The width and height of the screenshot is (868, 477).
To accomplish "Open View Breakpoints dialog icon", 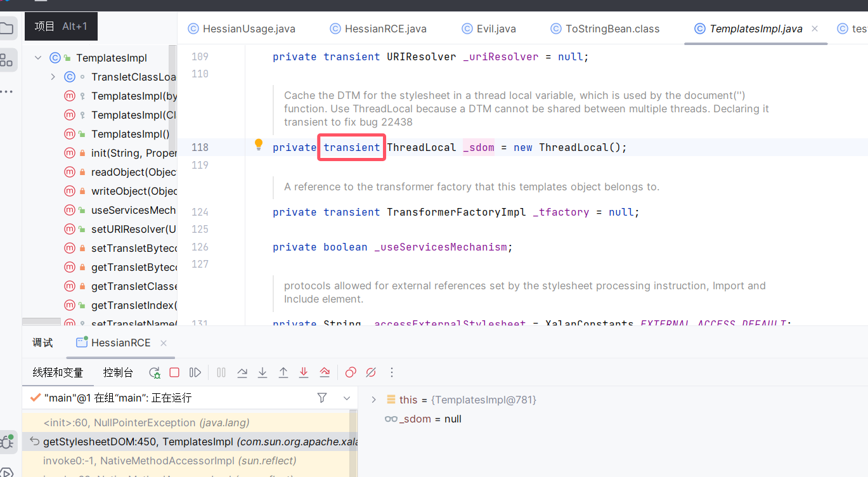I will 351,372.
